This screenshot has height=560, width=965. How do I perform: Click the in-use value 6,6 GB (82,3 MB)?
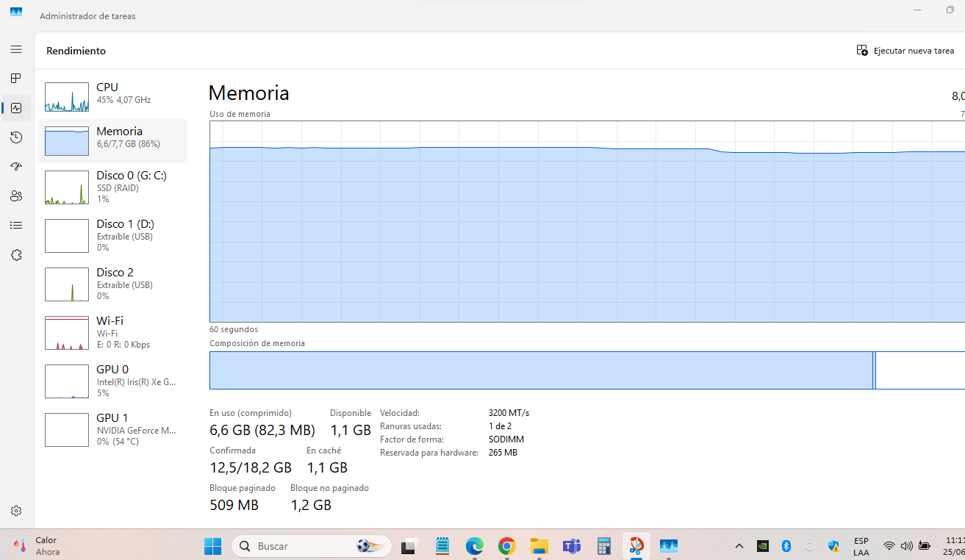point(262,430)
